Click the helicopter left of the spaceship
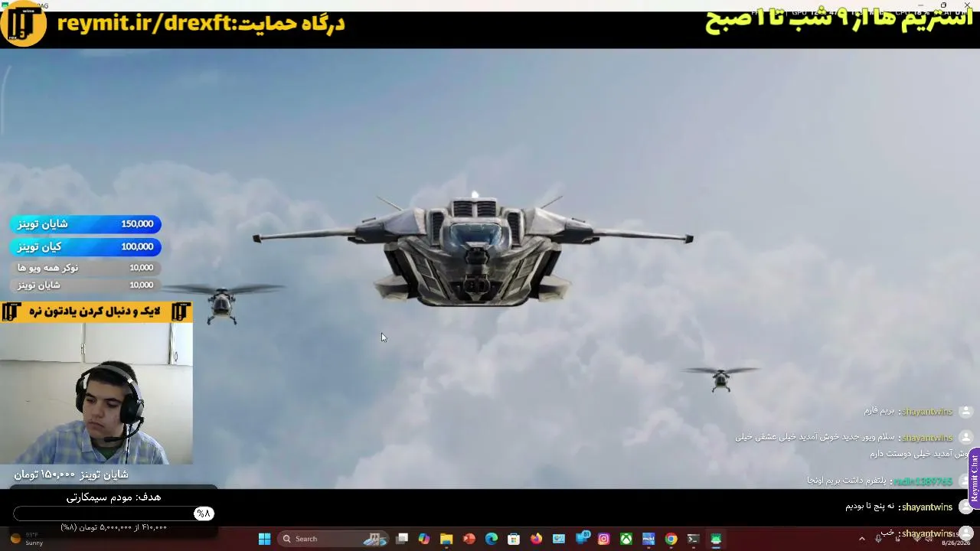980x551 pixels. [x=222, y=303]
